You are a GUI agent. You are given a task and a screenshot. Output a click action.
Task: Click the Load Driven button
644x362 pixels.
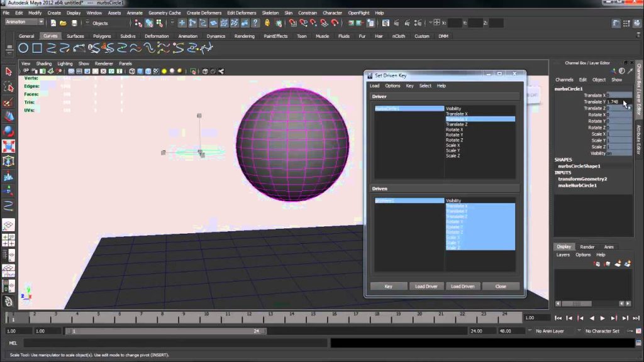[x=462, y=287]
